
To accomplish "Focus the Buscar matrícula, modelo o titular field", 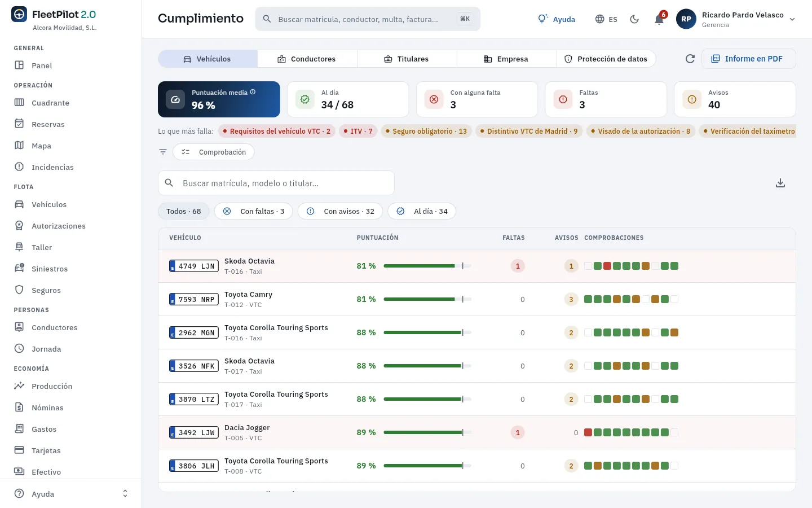I will coord(276,183).
